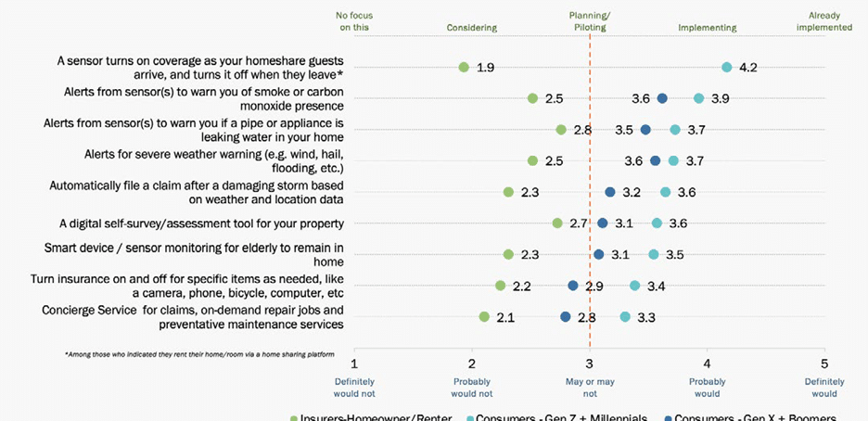Pick green 2.7 dot for digital self-survey tool

[557, 223]
